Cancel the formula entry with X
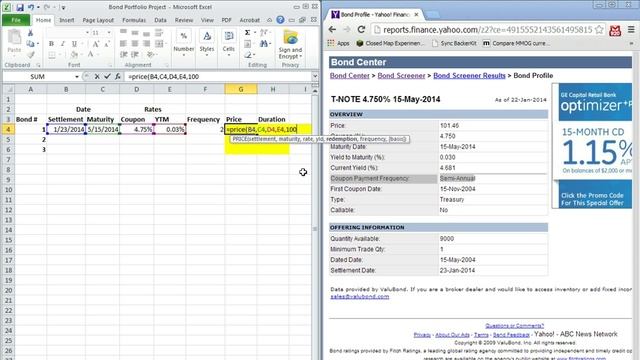640x360 pixels. pos(97,76)
